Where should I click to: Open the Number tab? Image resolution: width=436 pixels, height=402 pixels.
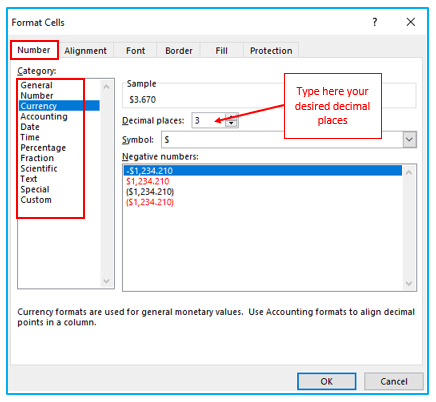tap(34, 50)
